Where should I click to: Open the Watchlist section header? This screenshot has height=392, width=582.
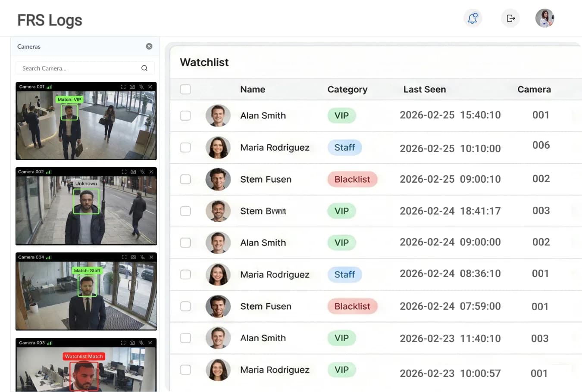[x=204, y=62]
